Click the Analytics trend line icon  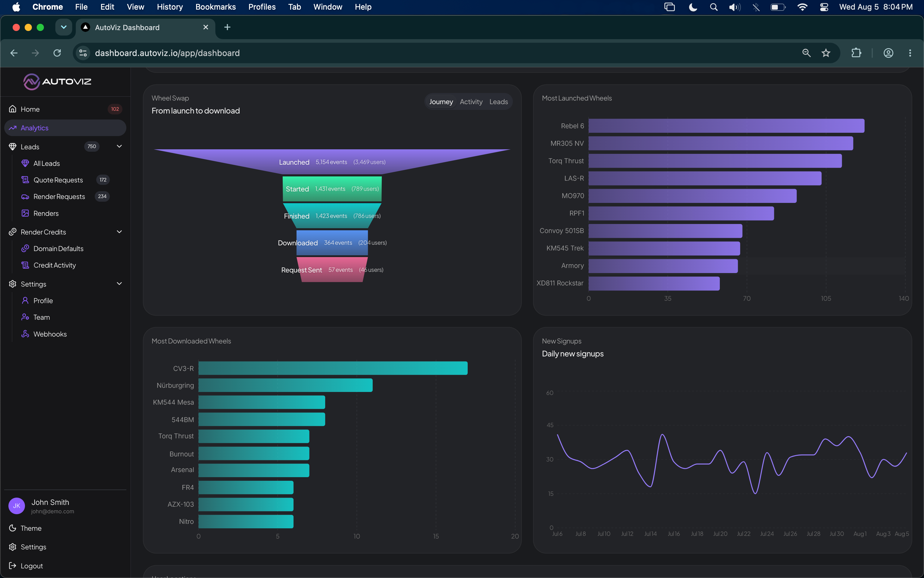(13, 128)
